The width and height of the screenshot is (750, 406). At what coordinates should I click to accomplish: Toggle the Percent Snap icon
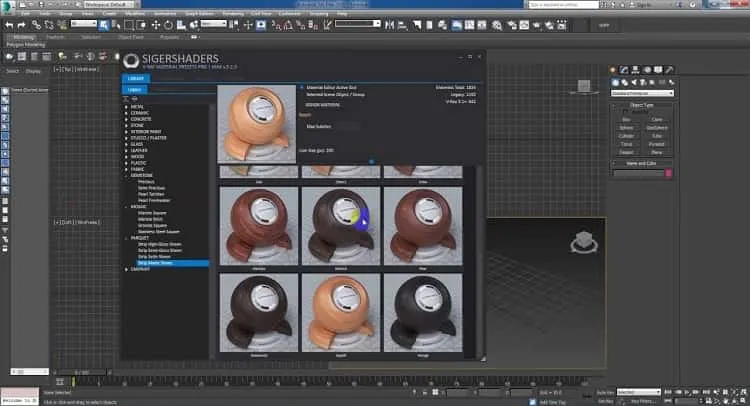coord(301,25)
